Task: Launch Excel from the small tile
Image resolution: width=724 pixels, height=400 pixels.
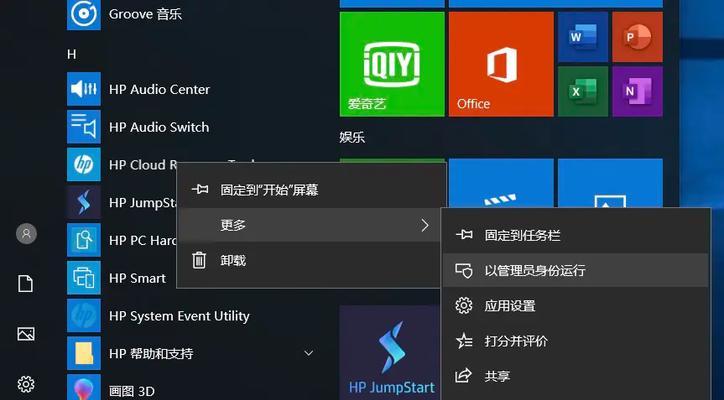Action: coord(583,91)
